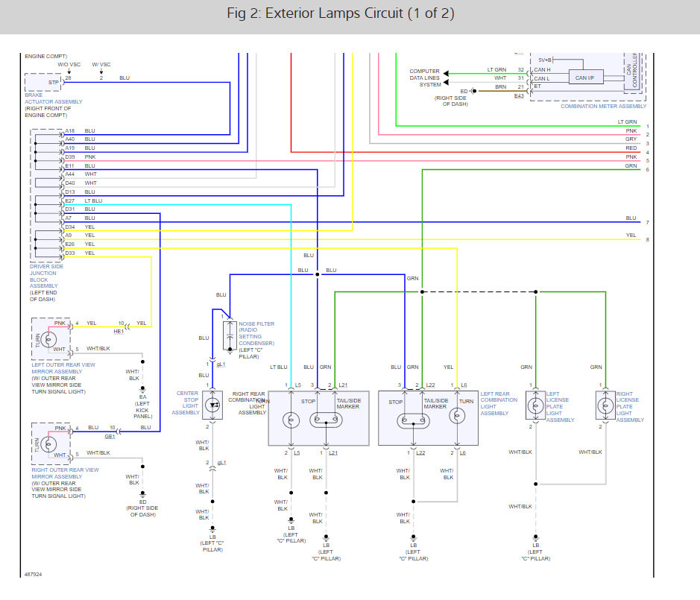Click LEFT REAR COMBINATION LIGHT ASSEMBLY label
Image resolution: width=700 pixels, height=600 pixels.
[x=499, y=403]
